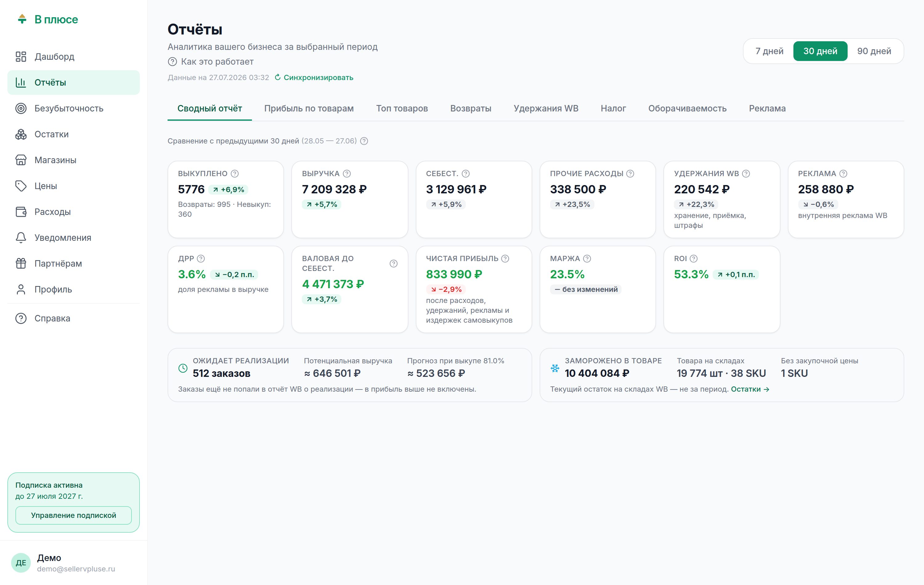Select the 7 дней period
The width and height of the screenshot is (924, 585).
pyautogui.click(x=769, y=51)
